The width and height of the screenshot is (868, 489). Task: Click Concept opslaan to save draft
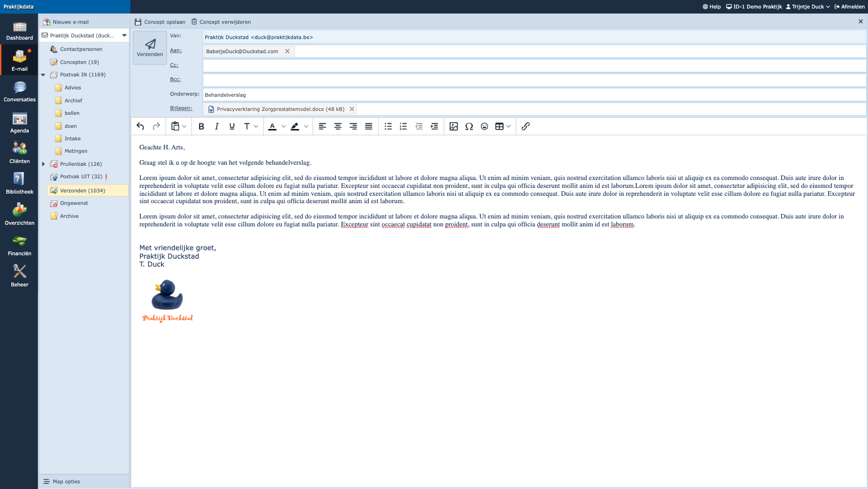point(160,22)
